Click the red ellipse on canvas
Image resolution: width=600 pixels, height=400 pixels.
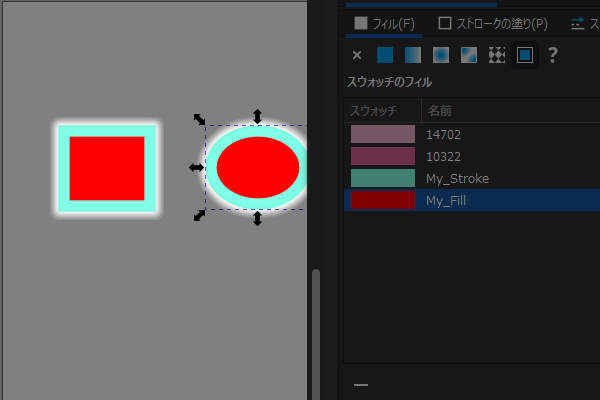[258, 167]
